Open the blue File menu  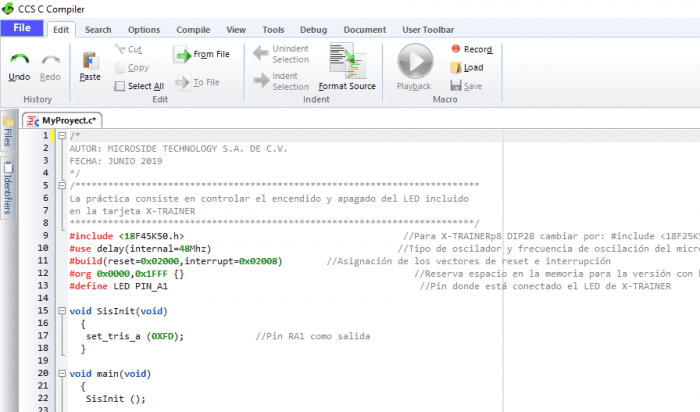21,29
